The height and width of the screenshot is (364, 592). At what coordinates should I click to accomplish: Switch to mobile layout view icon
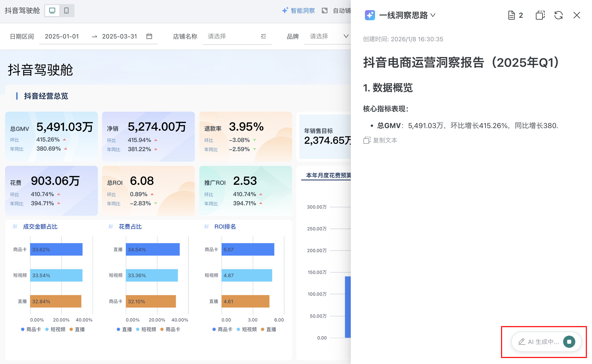tap(66, 11)
